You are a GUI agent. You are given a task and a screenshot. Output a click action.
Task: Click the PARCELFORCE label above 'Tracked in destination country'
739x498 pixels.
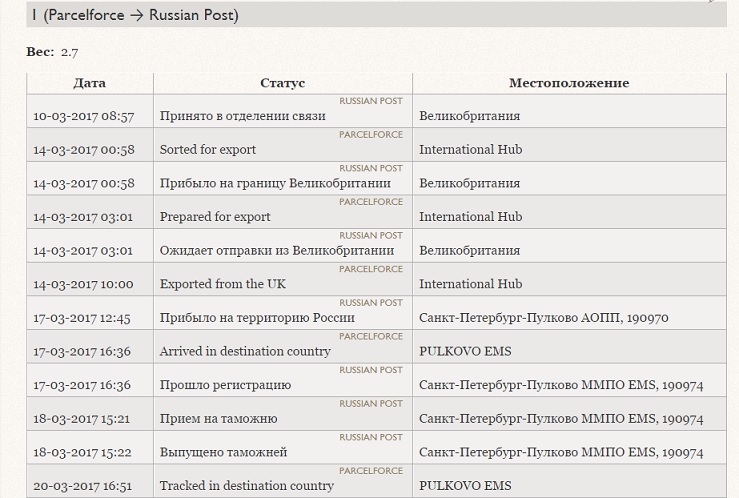point(371,471)
